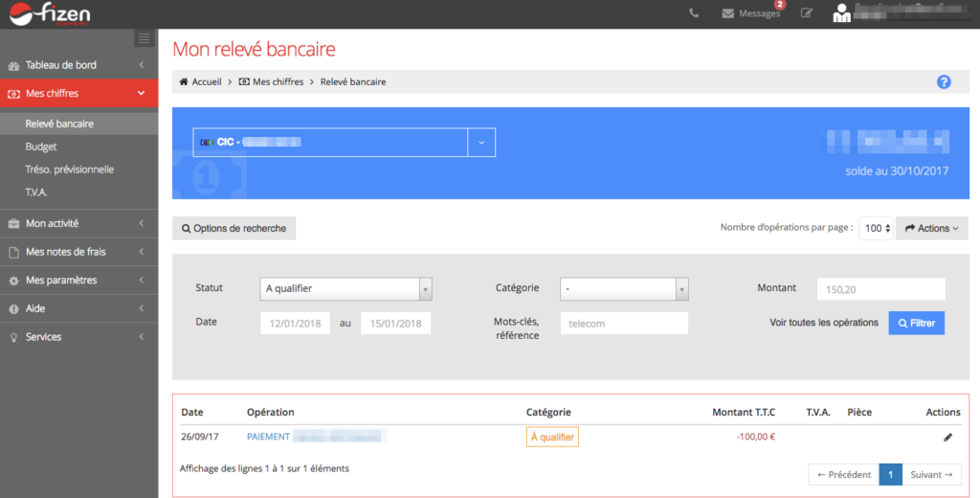This screenshot has height=498, width=980.
Task: Click the blue Filtrer button
Action: click(916, 323)
